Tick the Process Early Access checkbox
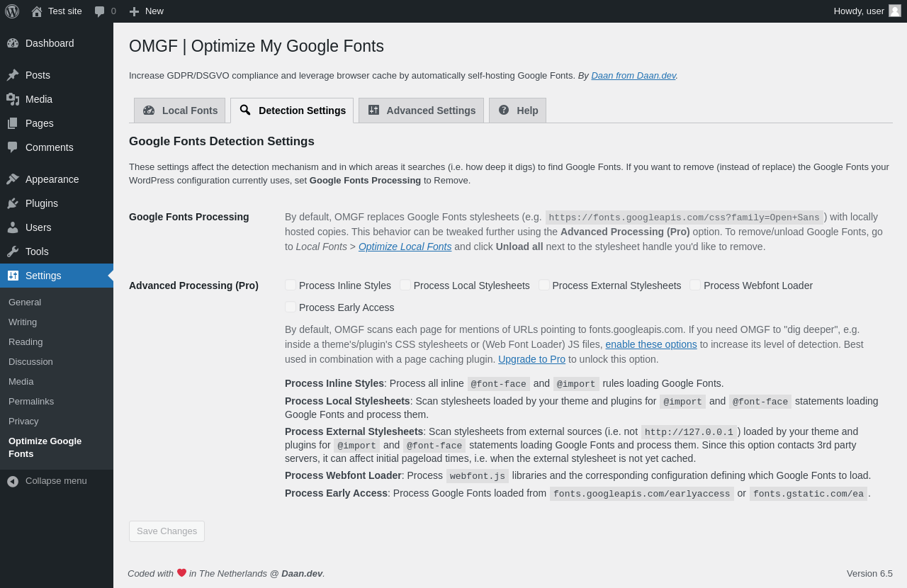907x588 pixels. click(x=291, y=307)
